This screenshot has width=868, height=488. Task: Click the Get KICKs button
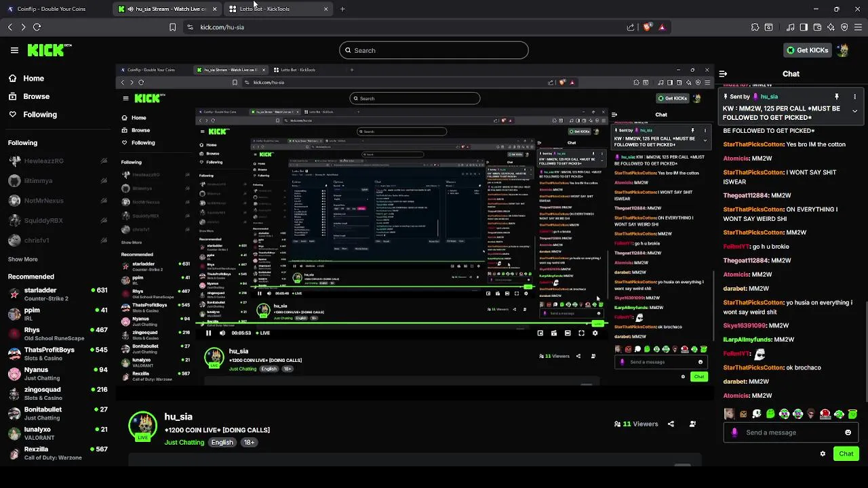coord(807,50)
